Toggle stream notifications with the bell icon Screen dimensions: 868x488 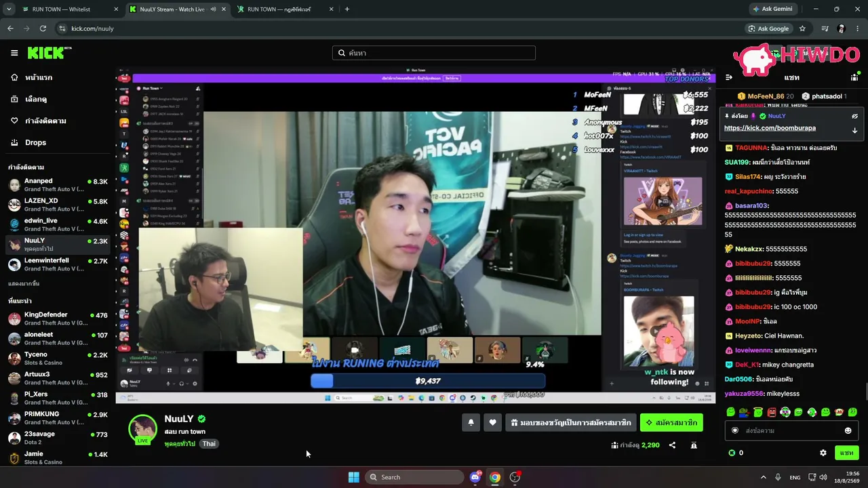pos(471,422)
